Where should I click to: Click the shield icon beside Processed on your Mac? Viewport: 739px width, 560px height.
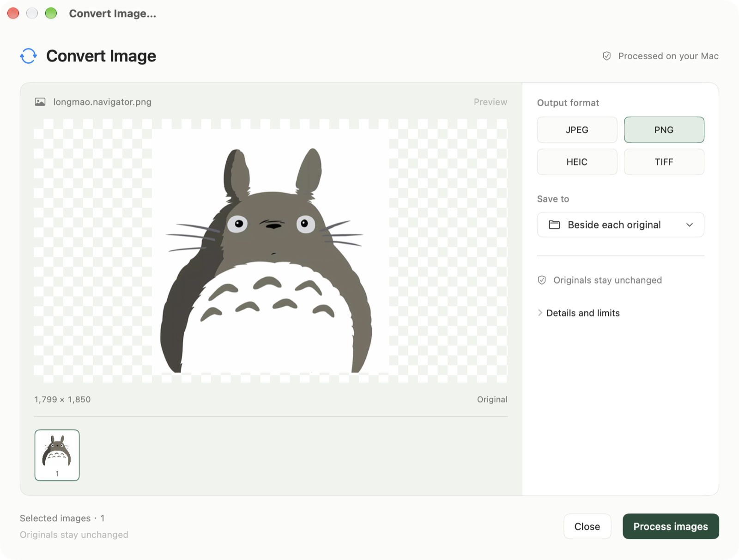coord(606,56)
